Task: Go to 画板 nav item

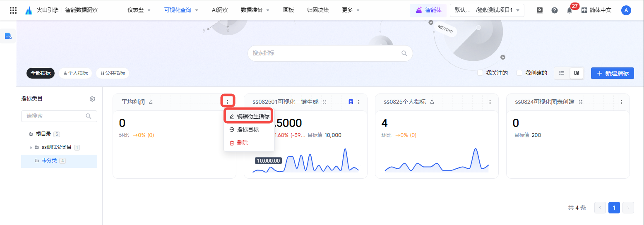Action: click(x=288, y=10)
